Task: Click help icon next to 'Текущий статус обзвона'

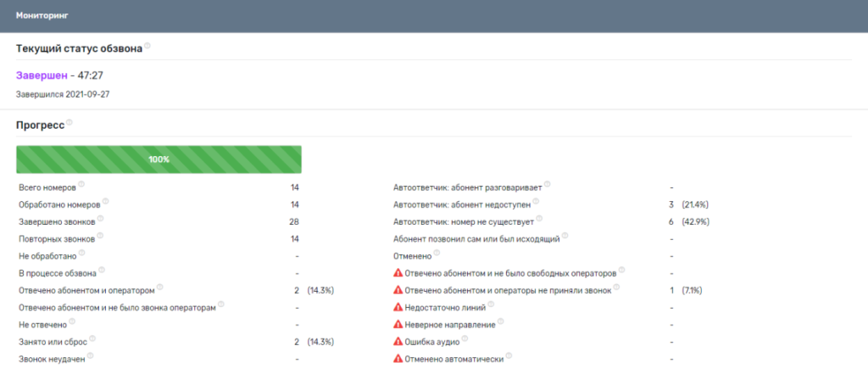Action: coord(147,46)
